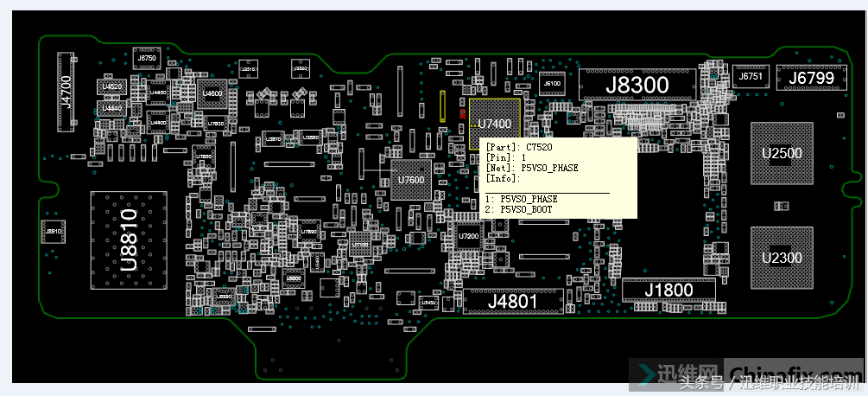Click the U7200 chip

click(468, 237)
